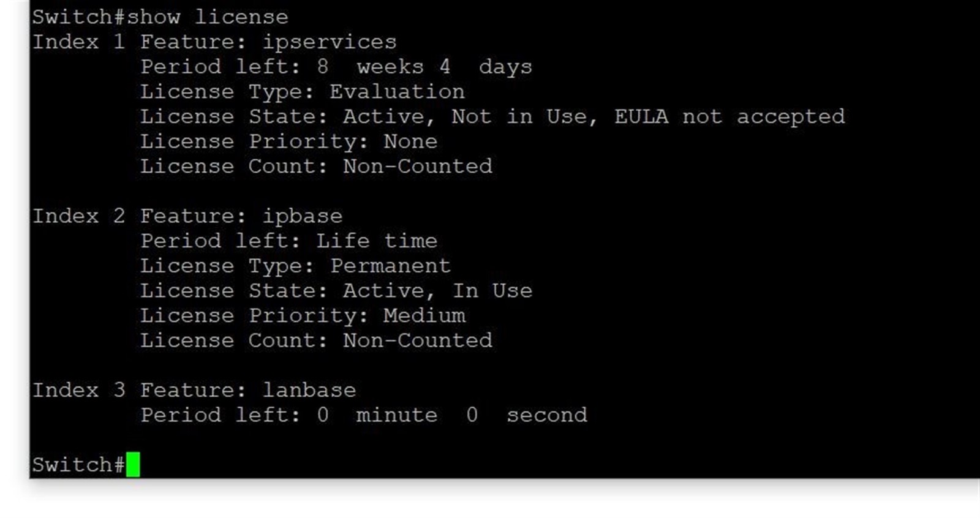Click 'Active, In Use' license state
This screenshot has height=518, width=980.
click(x=437, y=291)
